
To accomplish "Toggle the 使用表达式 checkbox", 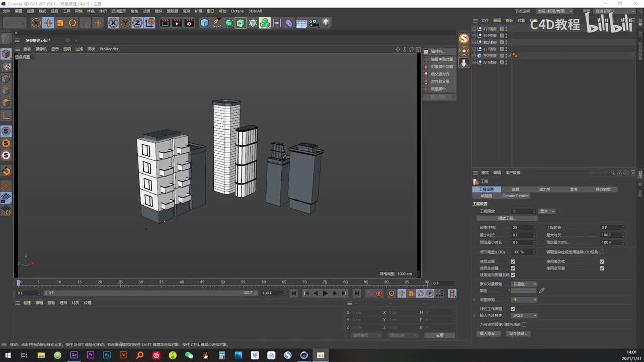I will coord(602,261).
